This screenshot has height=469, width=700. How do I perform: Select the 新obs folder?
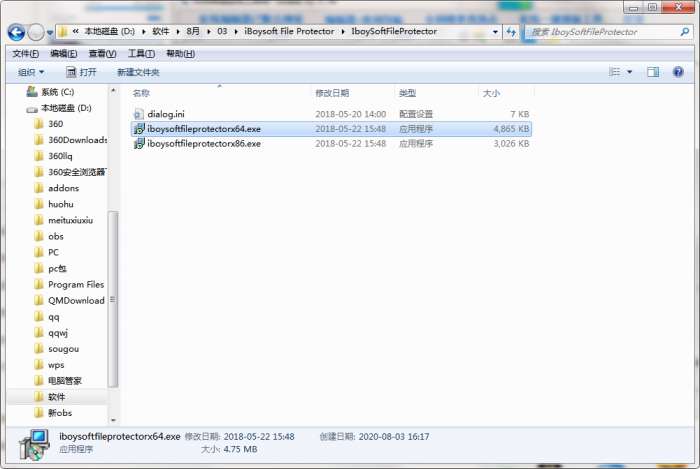[53, 413]
